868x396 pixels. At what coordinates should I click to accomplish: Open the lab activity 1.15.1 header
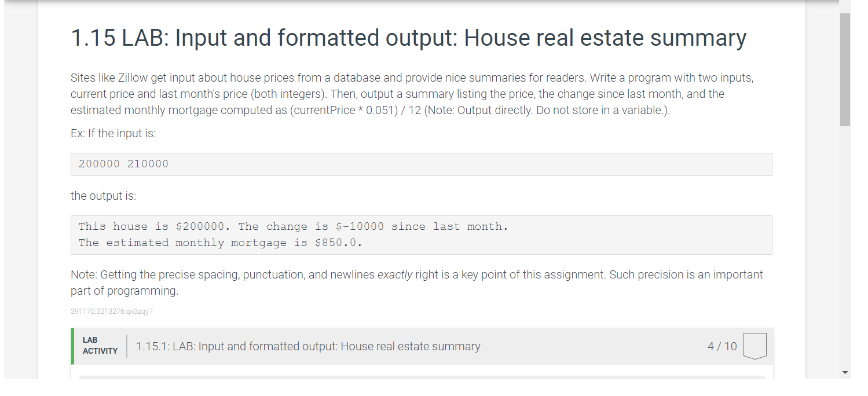(x=308, y=346)
